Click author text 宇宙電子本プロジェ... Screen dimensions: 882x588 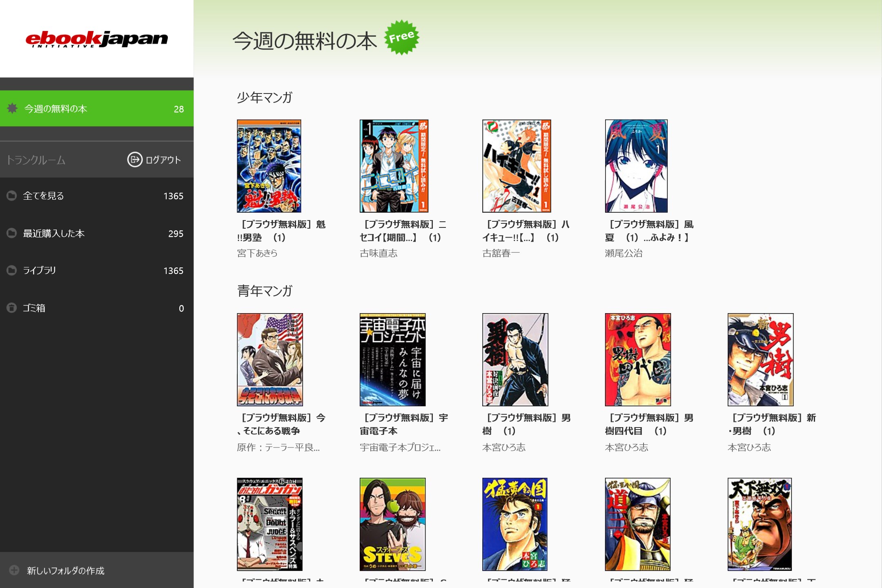pyautogui.click(x=400, y=447)
